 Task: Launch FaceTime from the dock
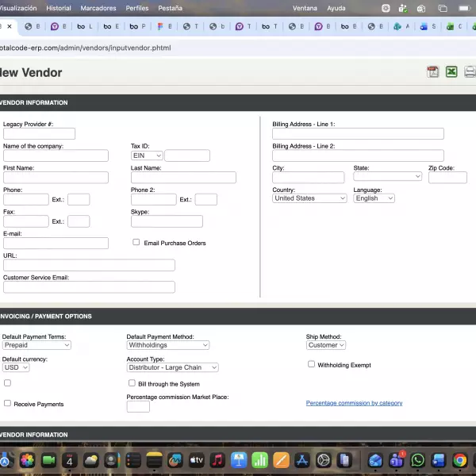[48, 460]
